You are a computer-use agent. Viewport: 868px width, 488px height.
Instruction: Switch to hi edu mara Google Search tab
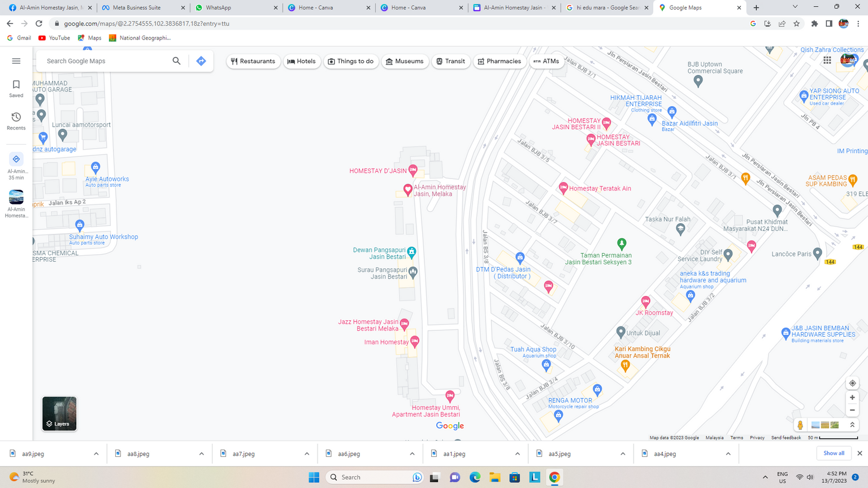coord(607,8)
